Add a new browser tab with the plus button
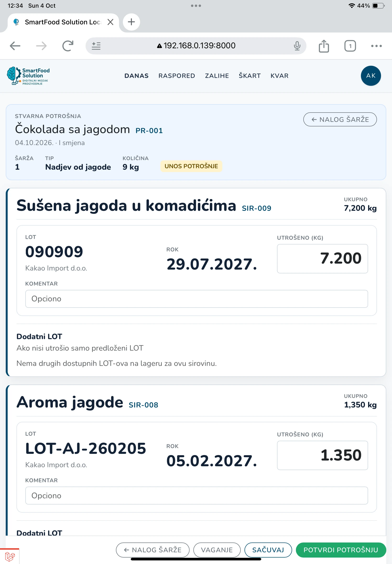The width and height of the screenshot is (392, 564). tap(131, 22)
